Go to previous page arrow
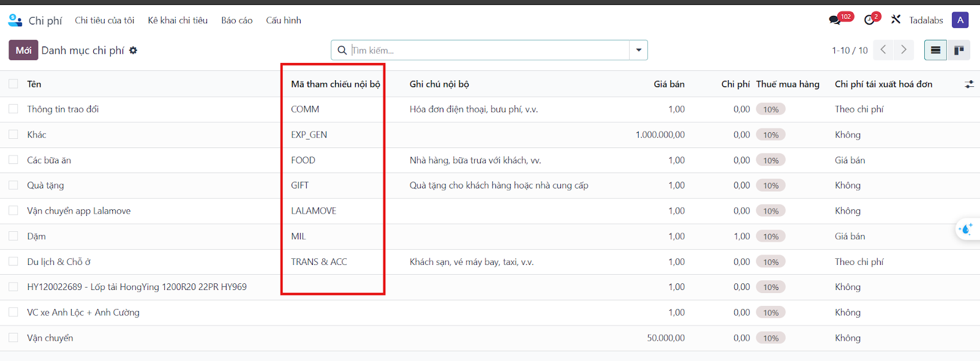This screenshot has height=361, width=980. (883, 50)
